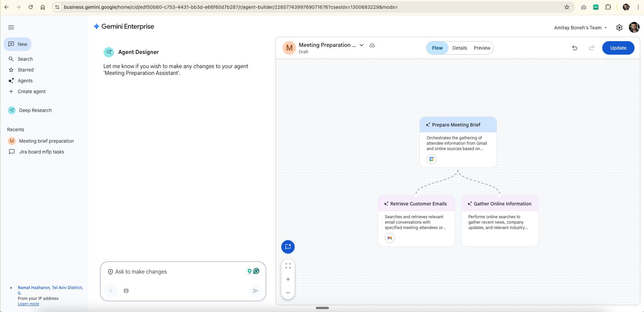Fit the flow canvas to view
Image resolution: width=644 pixels, height=312 pixels.
click(288, 266)
